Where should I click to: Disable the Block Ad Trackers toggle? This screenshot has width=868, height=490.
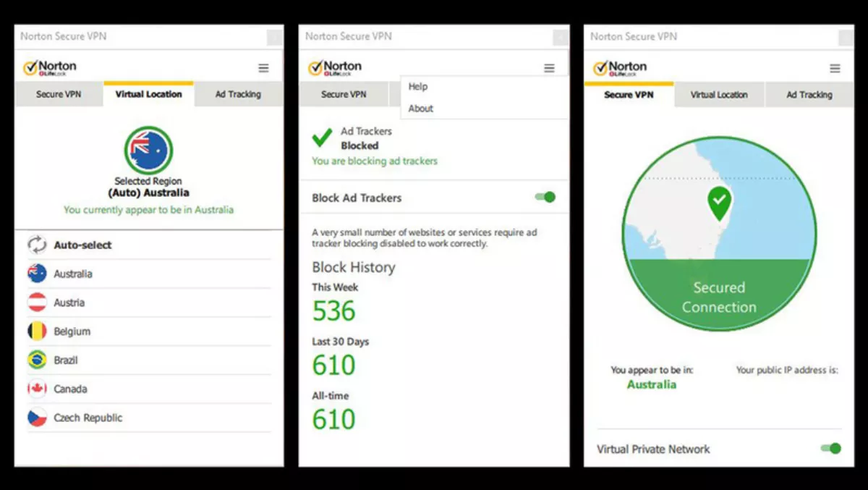(545, 198)
